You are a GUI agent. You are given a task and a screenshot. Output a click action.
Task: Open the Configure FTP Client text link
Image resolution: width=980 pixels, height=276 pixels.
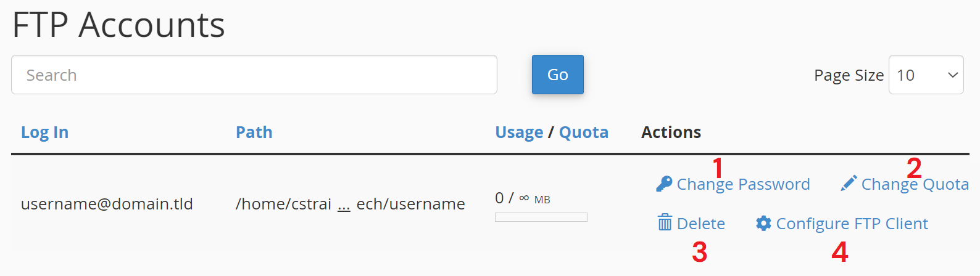click(852, 224)
